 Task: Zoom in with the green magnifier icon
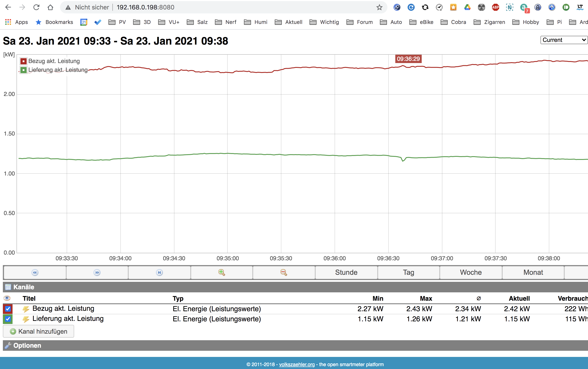(222, 272)
